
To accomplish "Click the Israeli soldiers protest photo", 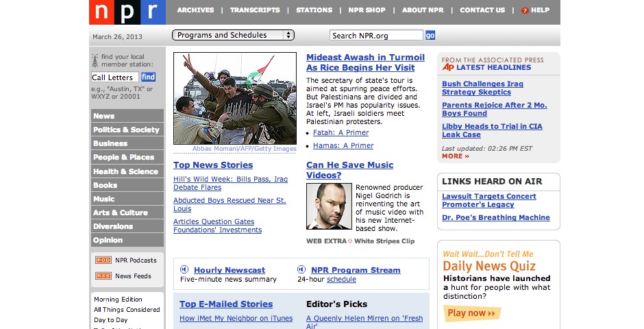I will click(235, 98).
